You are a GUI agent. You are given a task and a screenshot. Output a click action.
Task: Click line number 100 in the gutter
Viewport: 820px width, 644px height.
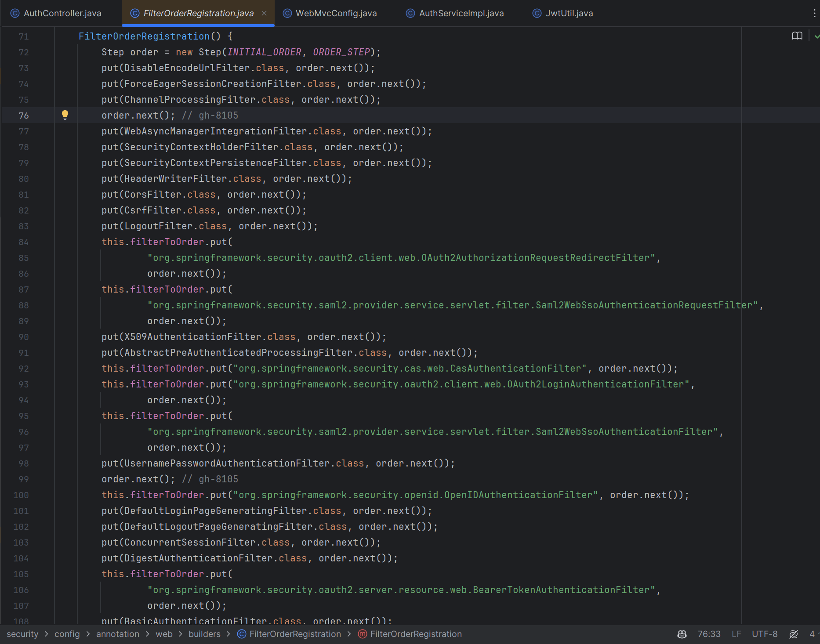(x=21, y=495)
